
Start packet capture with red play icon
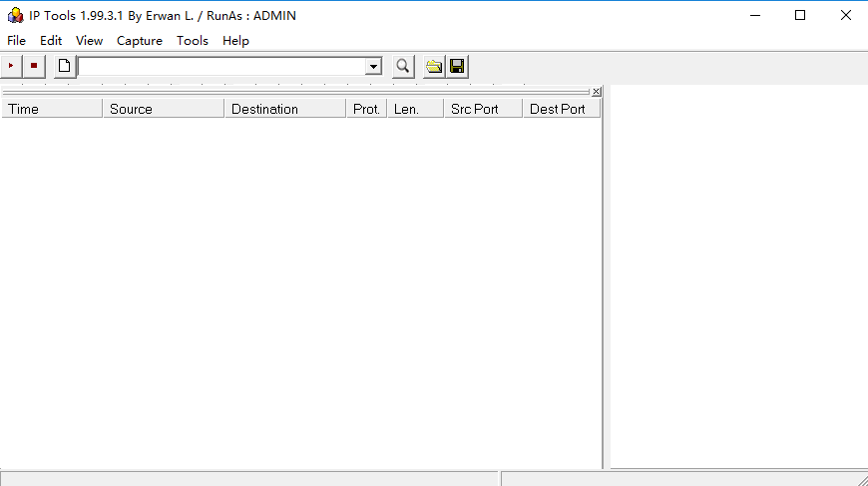11,67
